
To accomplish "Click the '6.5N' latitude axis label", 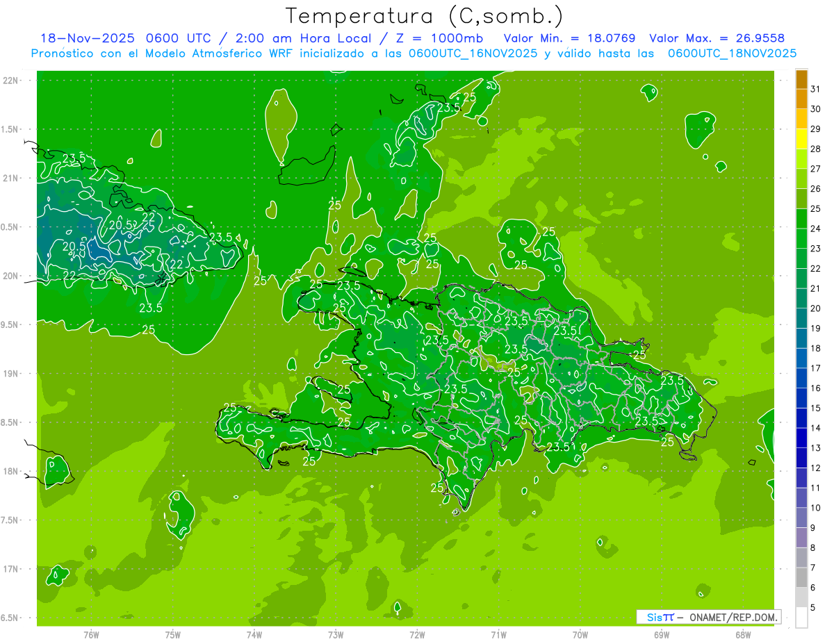I will point(10,618).
